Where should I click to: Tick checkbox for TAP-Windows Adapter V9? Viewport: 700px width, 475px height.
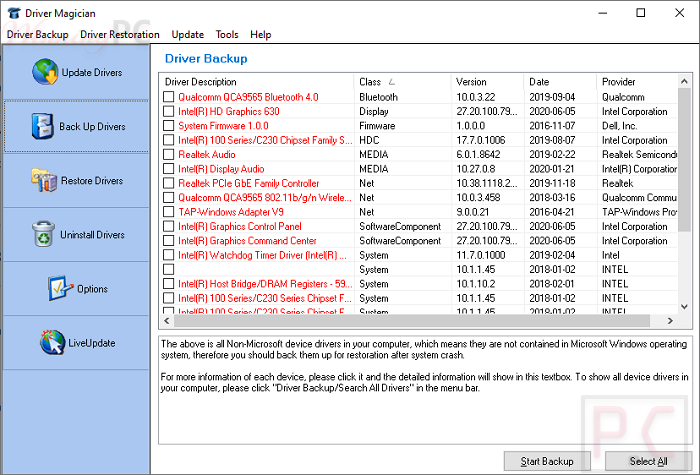(168, 212)
